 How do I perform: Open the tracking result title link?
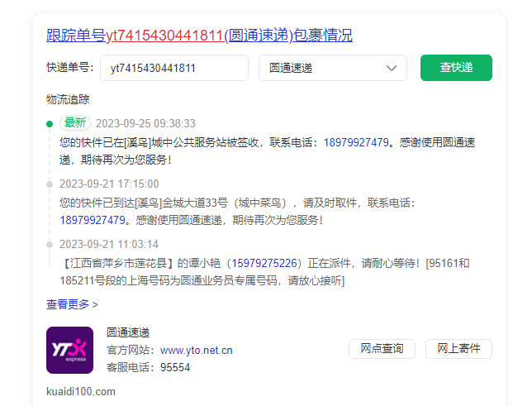pos(199,36)
